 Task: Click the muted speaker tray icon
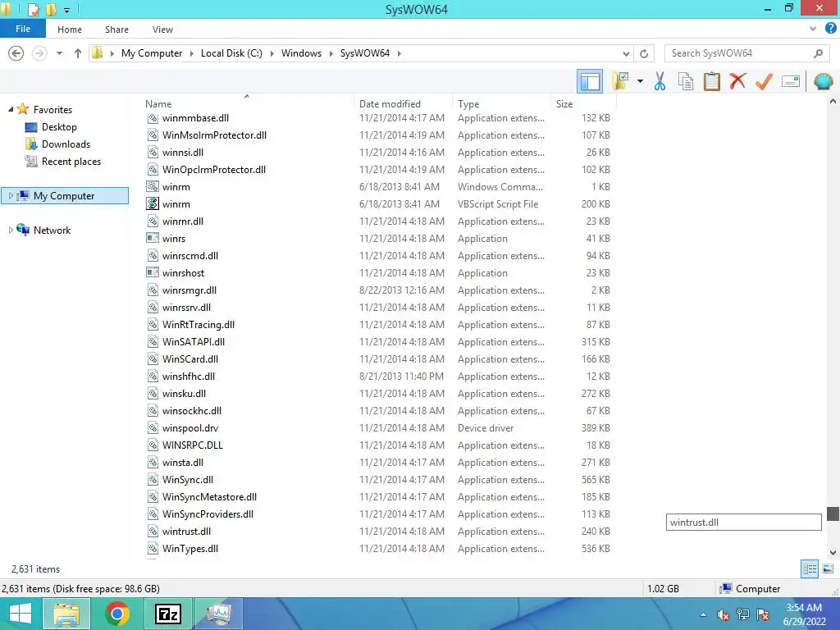724,614
